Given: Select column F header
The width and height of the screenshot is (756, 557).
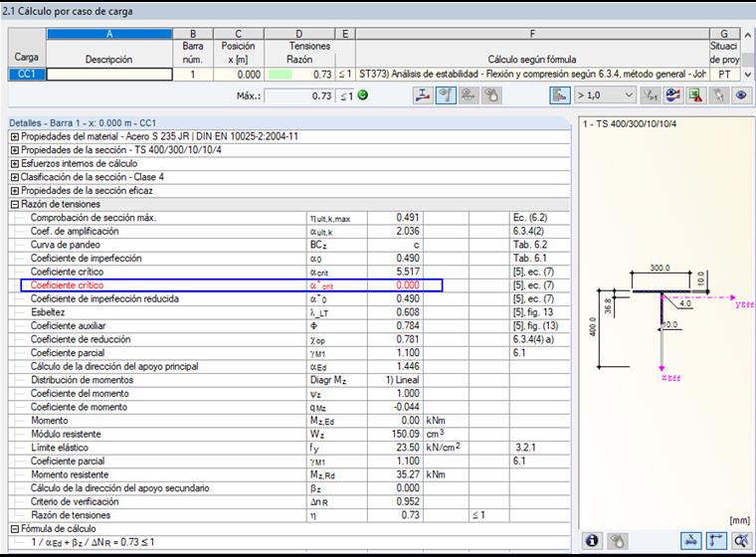Looking at the screenshot, I should click(x=532, y=34).
